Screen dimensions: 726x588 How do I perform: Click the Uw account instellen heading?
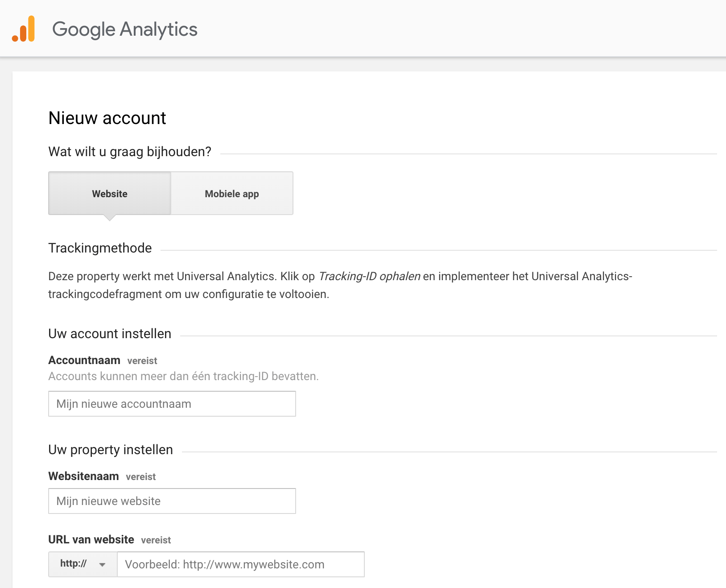point(110,334)
